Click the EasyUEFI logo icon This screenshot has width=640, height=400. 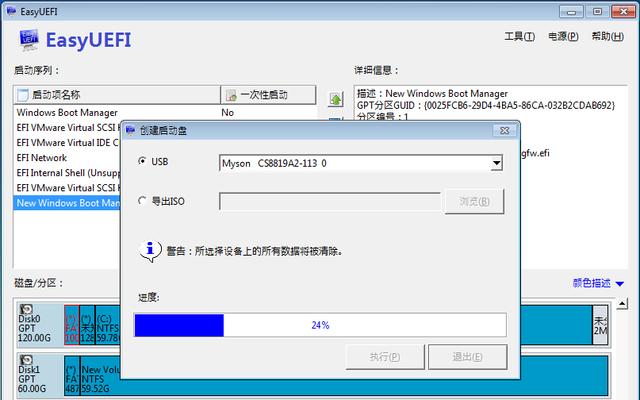(x=29, y=40)
